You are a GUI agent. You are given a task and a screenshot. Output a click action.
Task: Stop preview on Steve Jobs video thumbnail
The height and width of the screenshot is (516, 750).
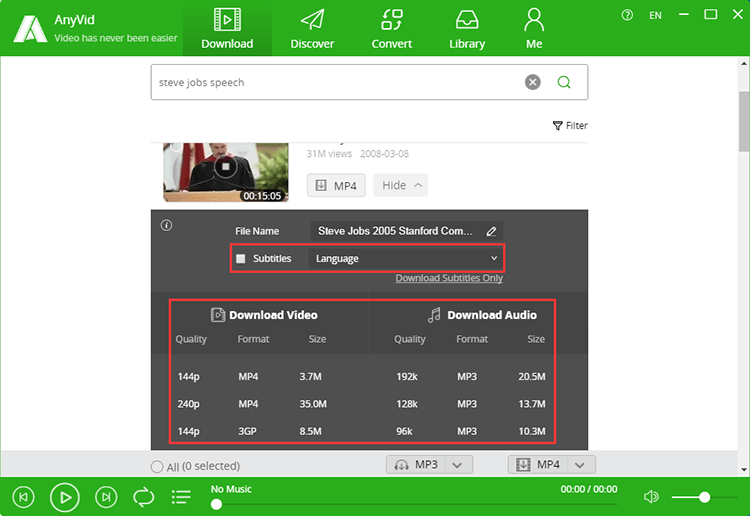[x=225, y=167]
